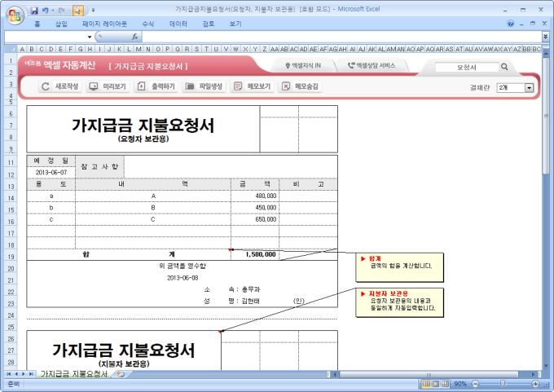The width and height of the screenshot is (554, 392).
Task: Click the highlighted pointer icon in quick access toolbar
Action: [78, 11]
